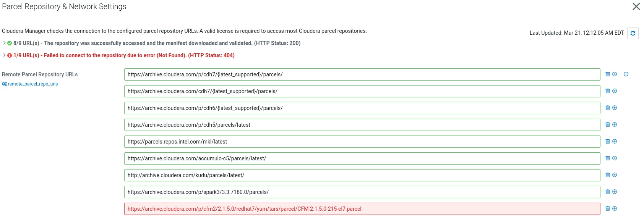Click the Parcel Repository & Network Settings title
Image resolution: width=644 pixels, height=218 pixels.
(64, 6)
